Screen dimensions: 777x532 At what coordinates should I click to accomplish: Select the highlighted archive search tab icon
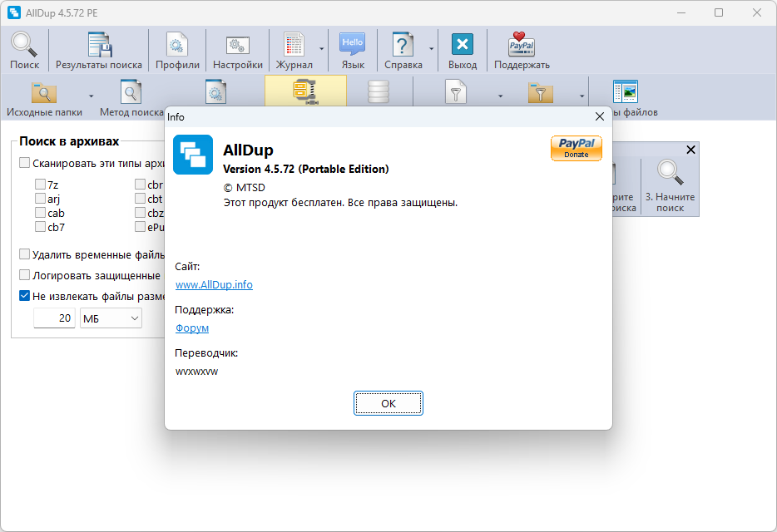coord(305,92)
